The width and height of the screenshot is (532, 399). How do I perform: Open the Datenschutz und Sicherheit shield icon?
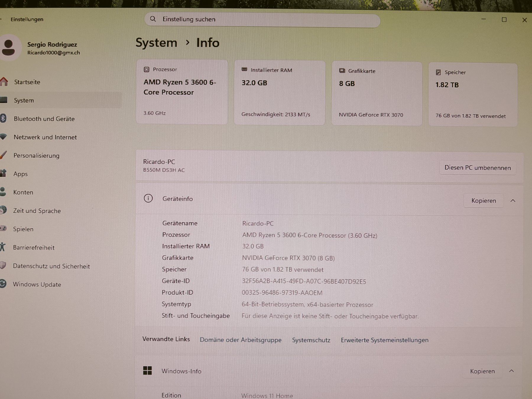(3, 265)
